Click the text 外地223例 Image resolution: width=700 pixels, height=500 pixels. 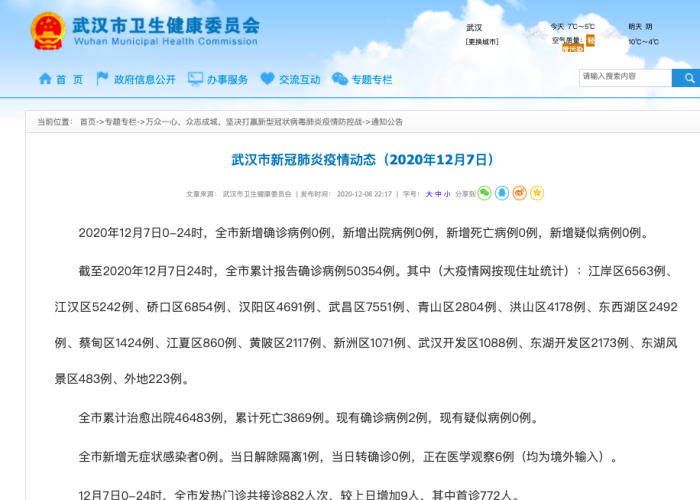click(153, 379)
